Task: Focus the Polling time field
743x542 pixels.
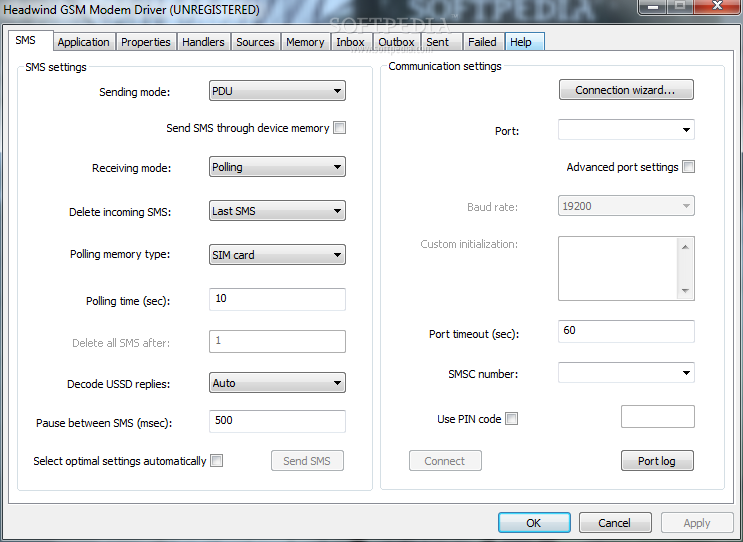Action: pos(277,299)
